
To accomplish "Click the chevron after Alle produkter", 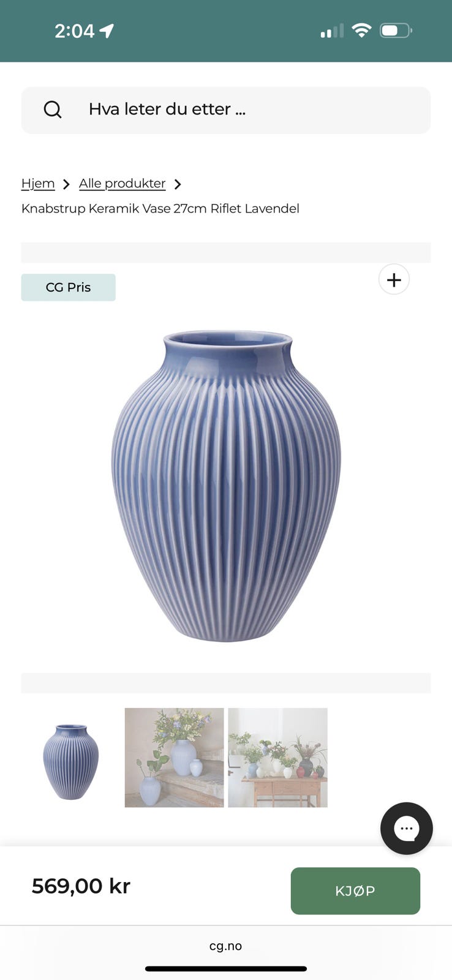I will pyautogui.click(x=178, y=184).
